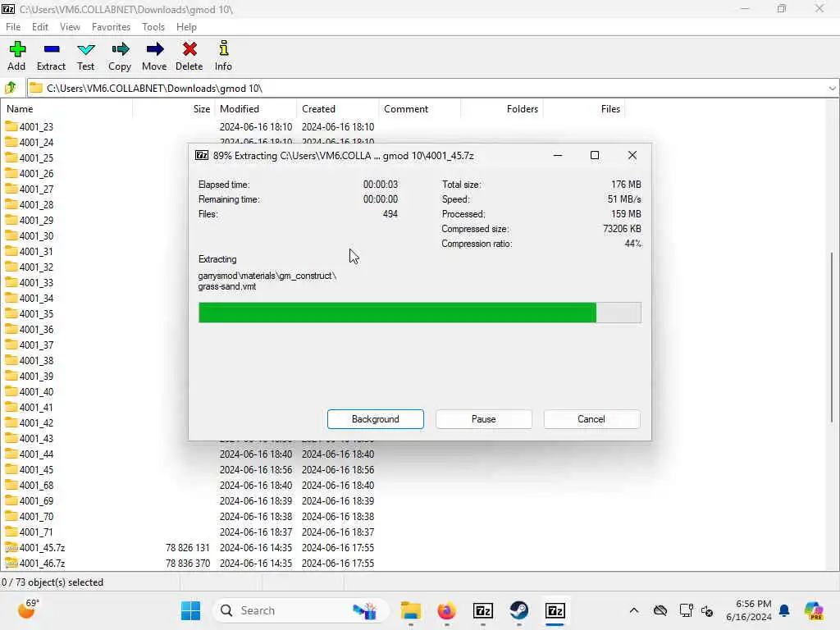
Task: Click the display/network tray icon
Action: coord(686,610)
